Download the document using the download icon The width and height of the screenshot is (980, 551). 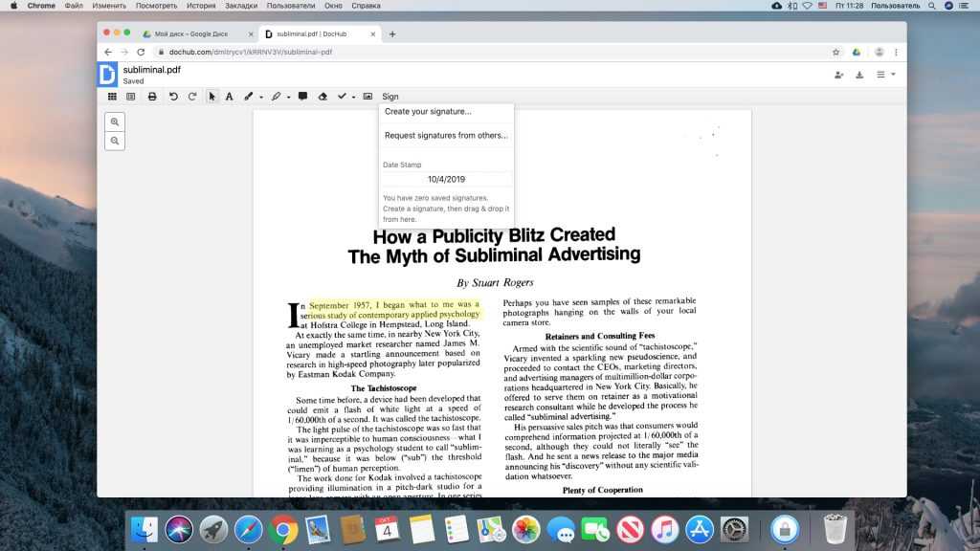pos(859,75)
